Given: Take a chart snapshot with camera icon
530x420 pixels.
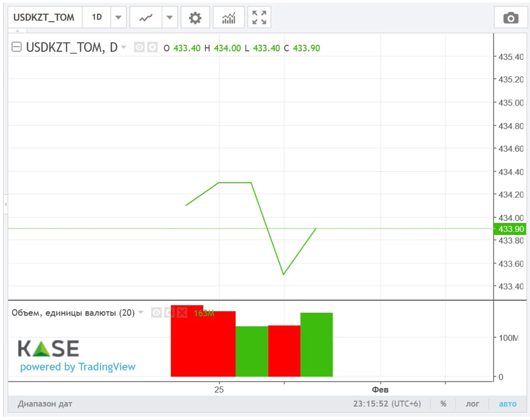Looking at the screenshot, I should click(x=511, y=18).
